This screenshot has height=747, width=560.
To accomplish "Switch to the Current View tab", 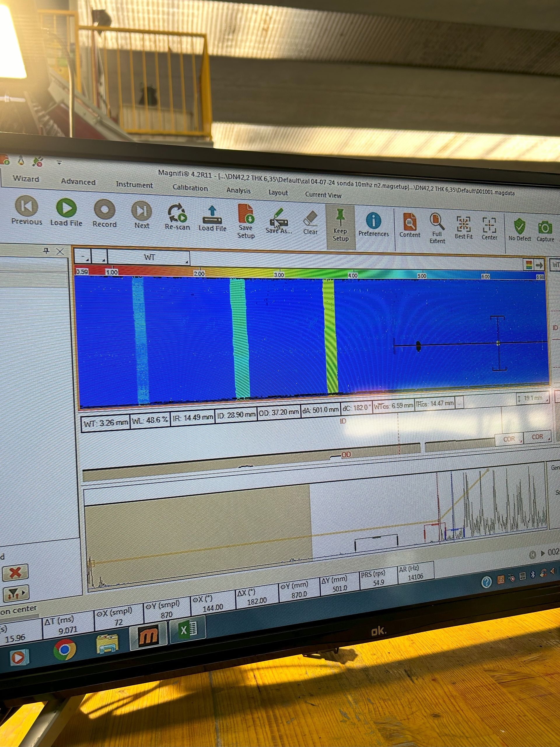I will tap(323, 195).
